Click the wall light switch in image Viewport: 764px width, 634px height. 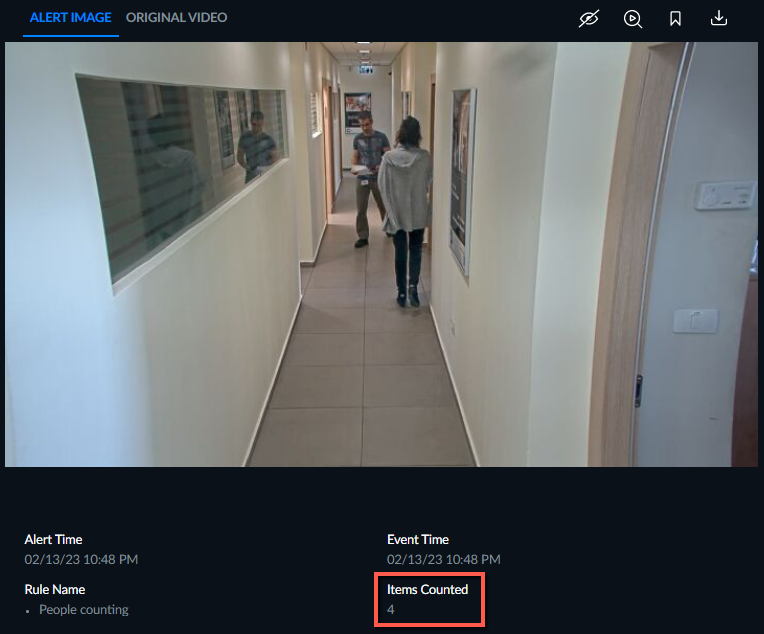(x=695, y=321)
